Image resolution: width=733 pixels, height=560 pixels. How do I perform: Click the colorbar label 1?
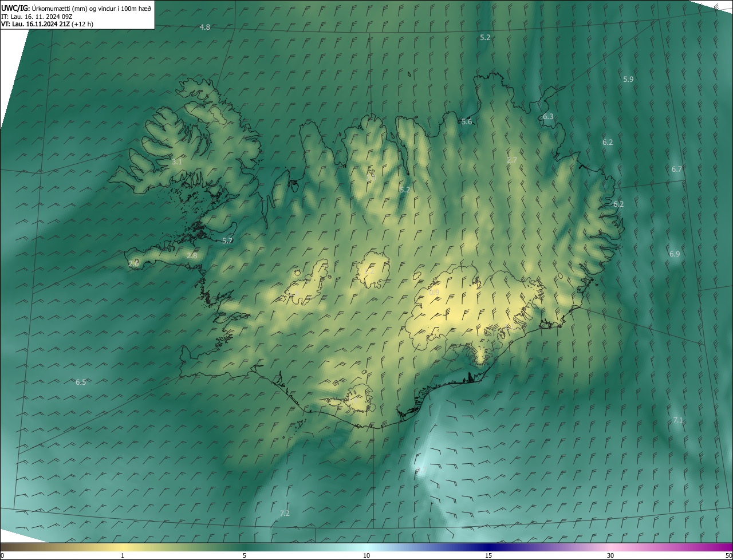(123, 556)
